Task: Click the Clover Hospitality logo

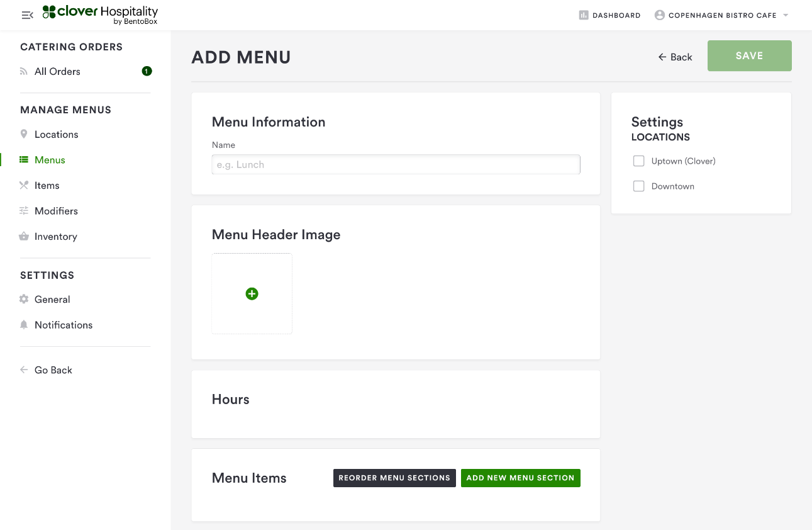Action: [x=101, y=14]
